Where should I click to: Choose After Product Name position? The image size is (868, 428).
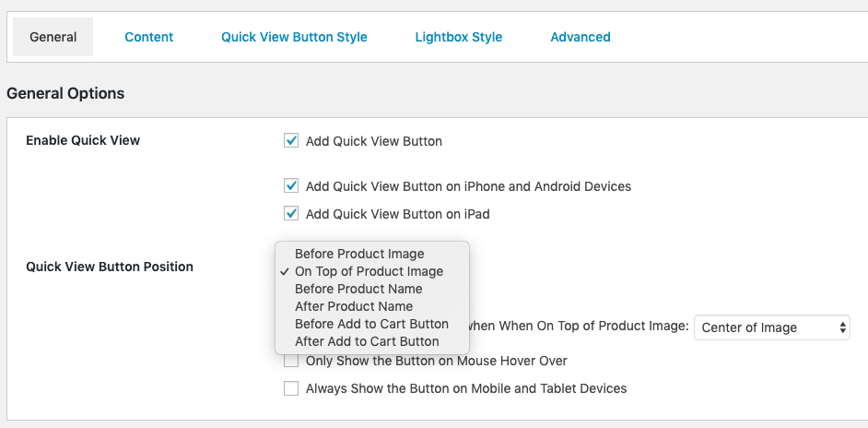click(354, 306)
